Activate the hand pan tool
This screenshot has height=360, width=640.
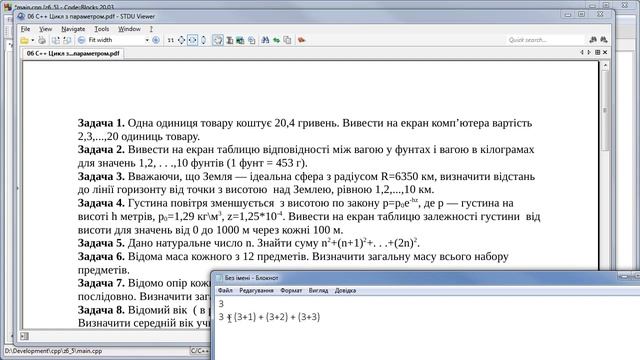click(x=218, y=40)
